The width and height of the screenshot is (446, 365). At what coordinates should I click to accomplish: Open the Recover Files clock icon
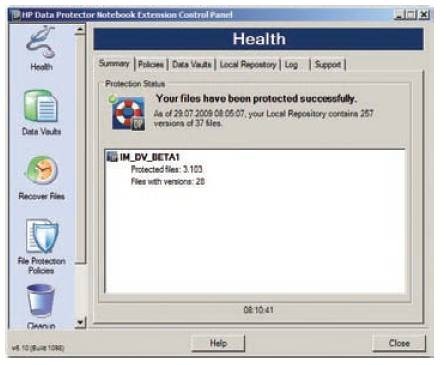(41, 171)
